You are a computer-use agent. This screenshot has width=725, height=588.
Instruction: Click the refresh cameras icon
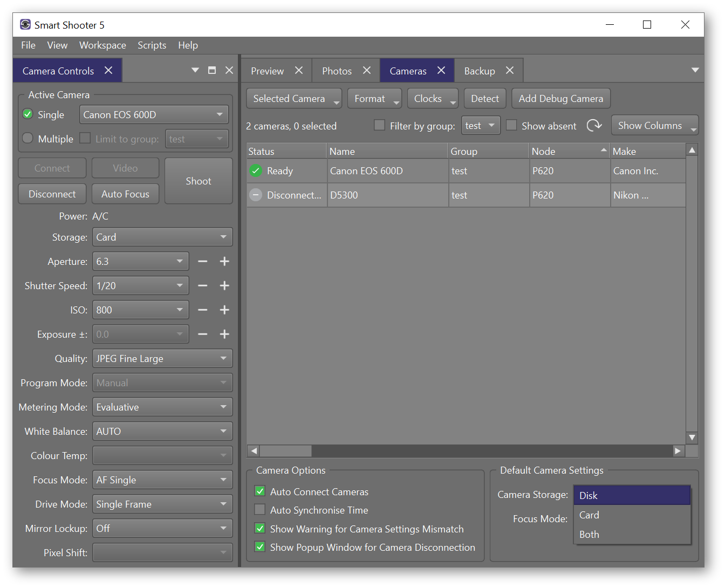pyautogui.click(x=594, y=125)
